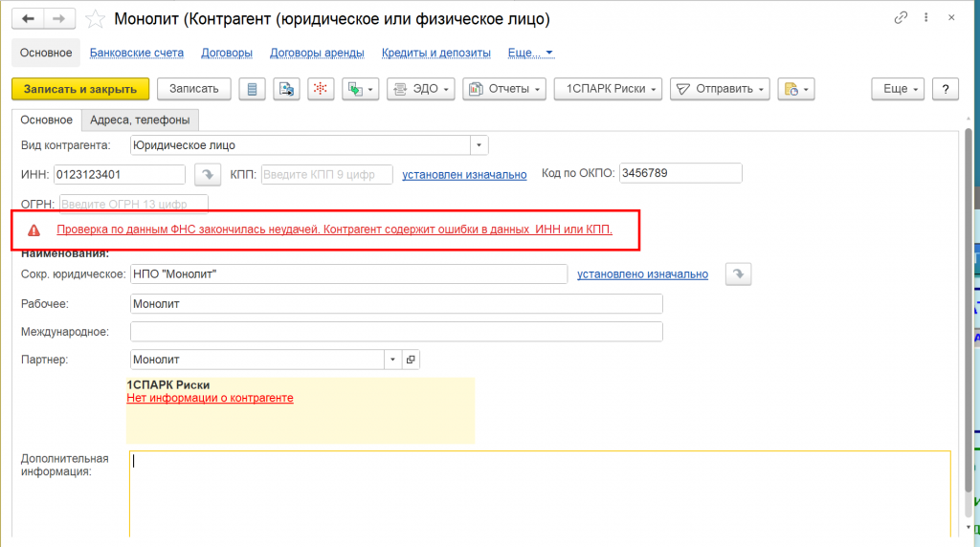Image resolution: width=980 pixels, height=547 pixels.
Task: Click установлен изначально link near КПП
Action: click(464, 175)
